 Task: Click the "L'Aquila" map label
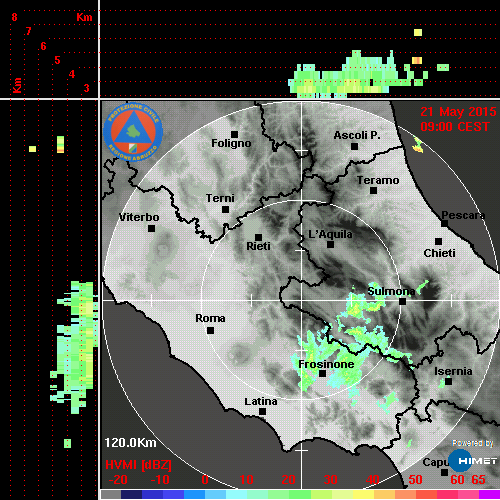(x=330, y=234)
